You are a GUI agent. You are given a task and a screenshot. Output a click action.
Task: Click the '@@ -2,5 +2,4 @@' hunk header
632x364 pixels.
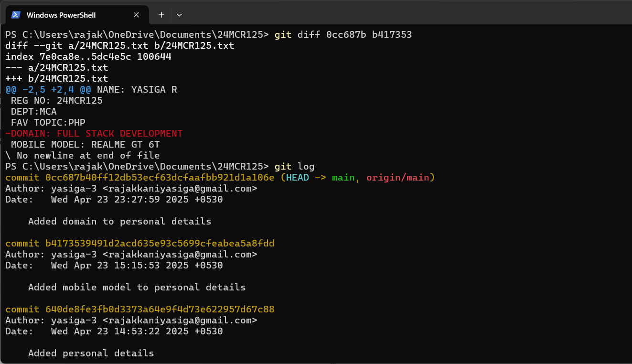coord(48,90)
